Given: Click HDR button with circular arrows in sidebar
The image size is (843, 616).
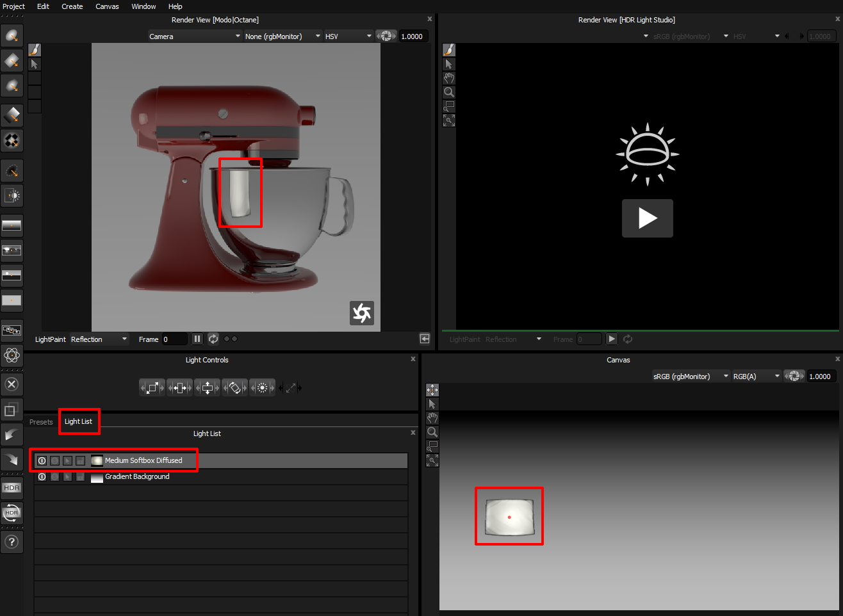Looking at the screenshot, I should 12,513.
